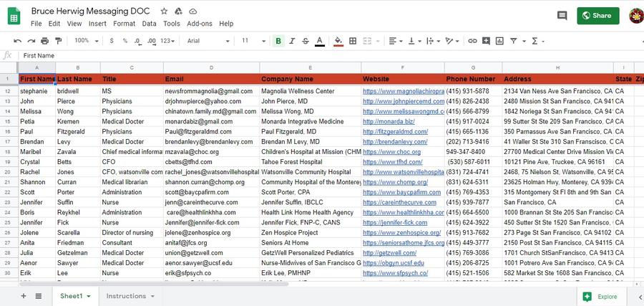Open the monarda.biz website link

click(389, 121)
